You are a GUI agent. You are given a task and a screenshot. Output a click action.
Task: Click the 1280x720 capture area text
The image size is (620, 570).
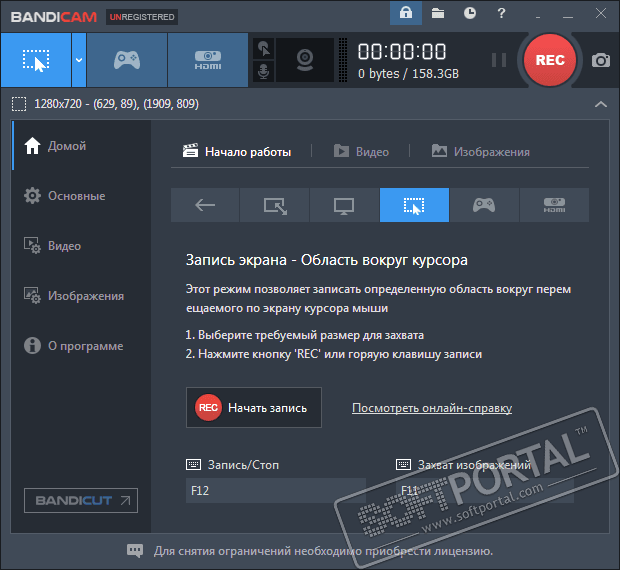116,104
